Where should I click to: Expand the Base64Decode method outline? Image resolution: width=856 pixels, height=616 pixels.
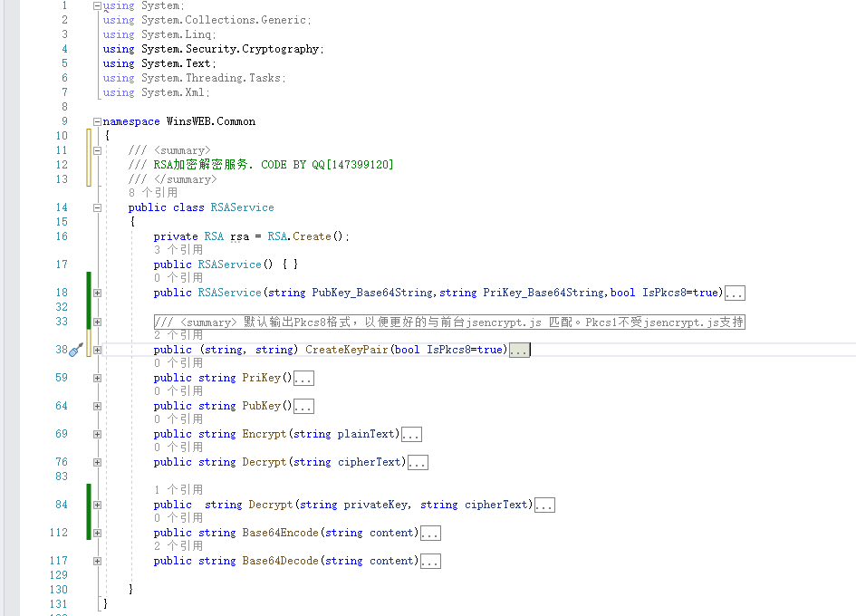97,561
